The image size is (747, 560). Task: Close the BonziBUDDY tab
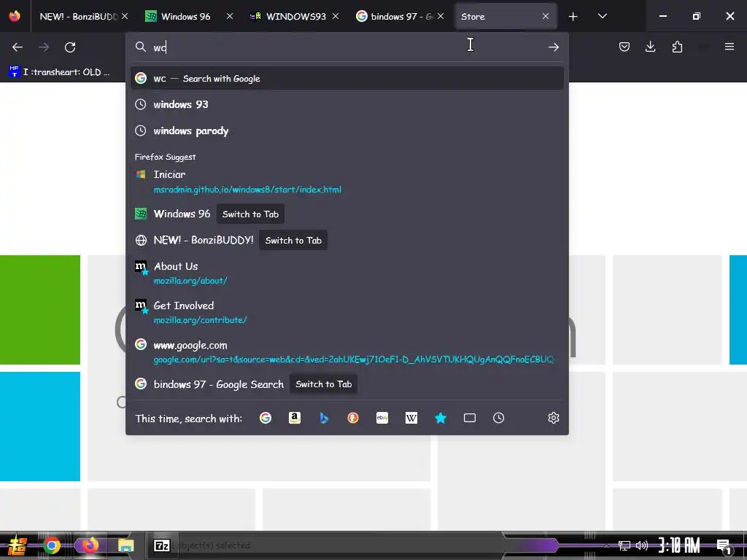coord(125,16)
